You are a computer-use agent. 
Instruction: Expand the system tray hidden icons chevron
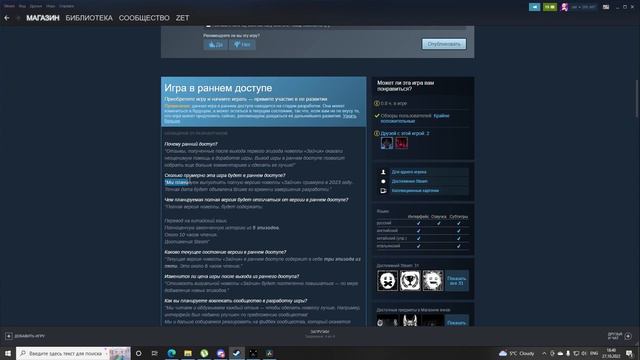tap(544, 353)
